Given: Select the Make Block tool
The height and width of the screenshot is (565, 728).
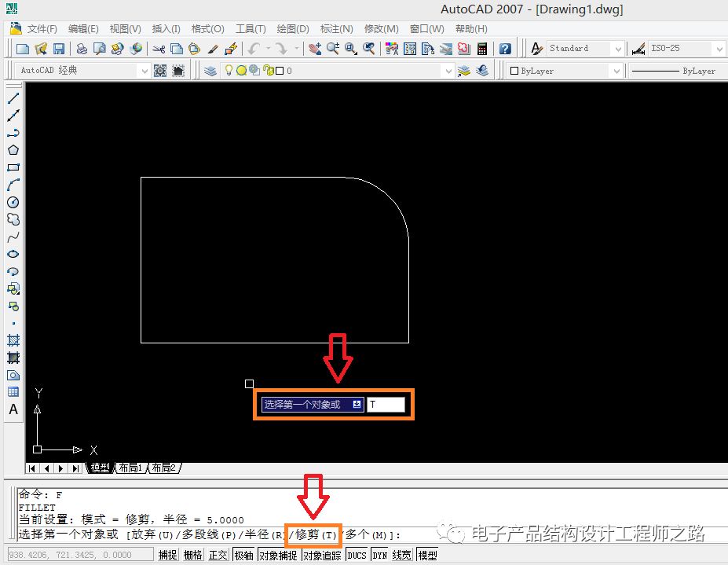Looking at the screenshot, I should pos(13,306).
